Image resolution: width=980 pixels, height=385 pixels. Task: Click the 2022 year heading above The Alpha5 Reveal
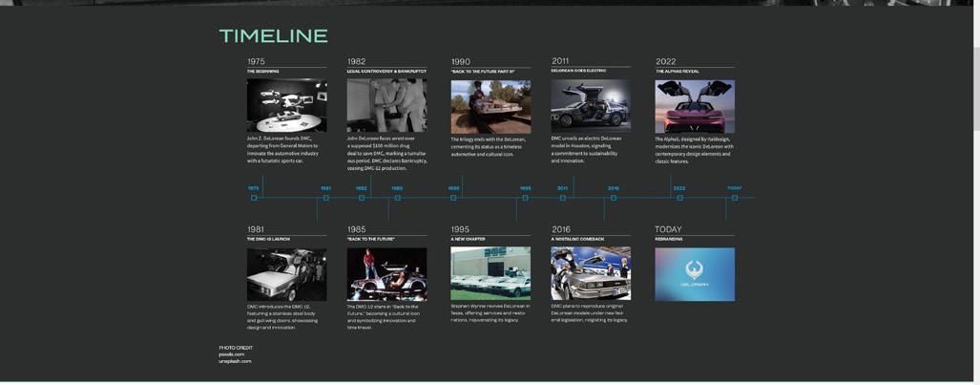tap(666, 61)
